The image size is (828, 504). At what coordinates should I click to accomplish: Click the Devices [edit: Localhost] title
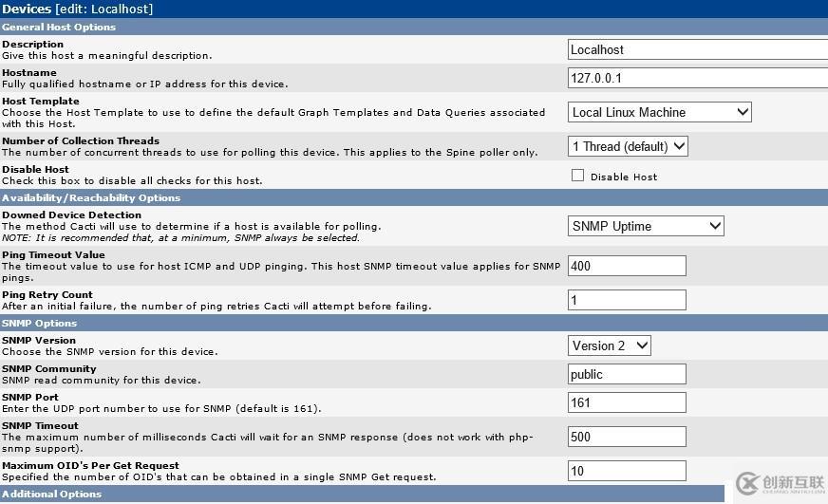(x=77, y=9)
